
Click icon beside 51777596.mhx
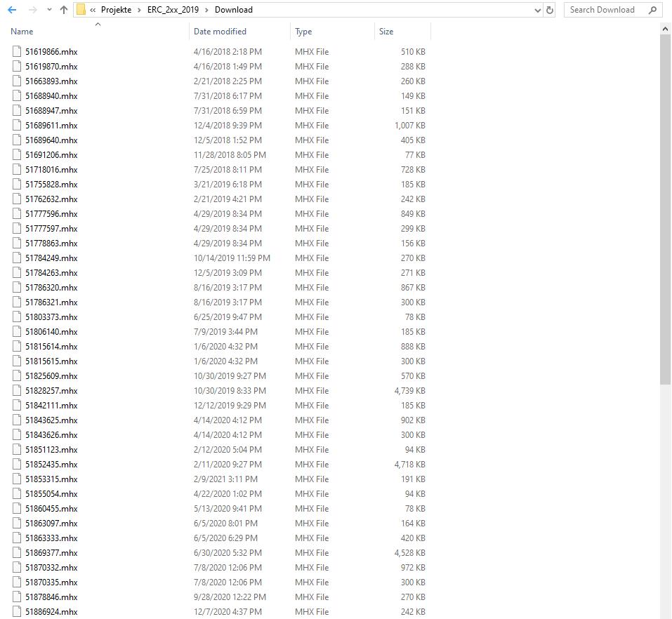(17, 214)
